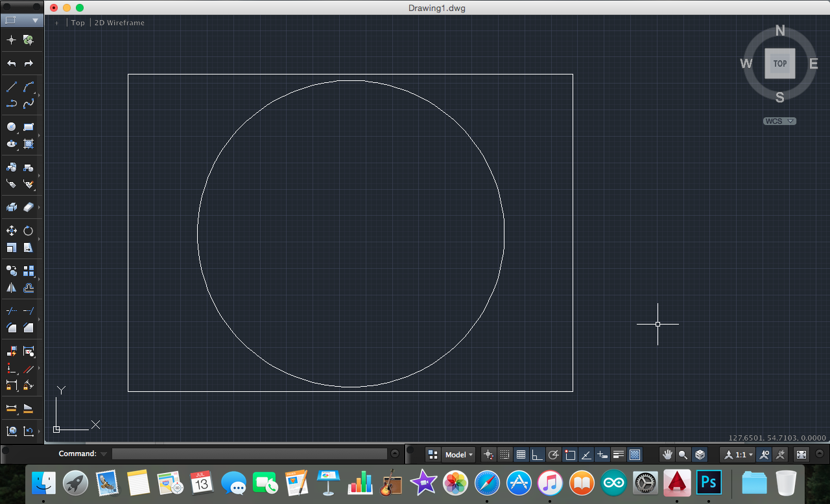The height and width of the screenshot is (504, 830).
Task: Select the Line tool in tool palette
Action: (x=11, y=87)
